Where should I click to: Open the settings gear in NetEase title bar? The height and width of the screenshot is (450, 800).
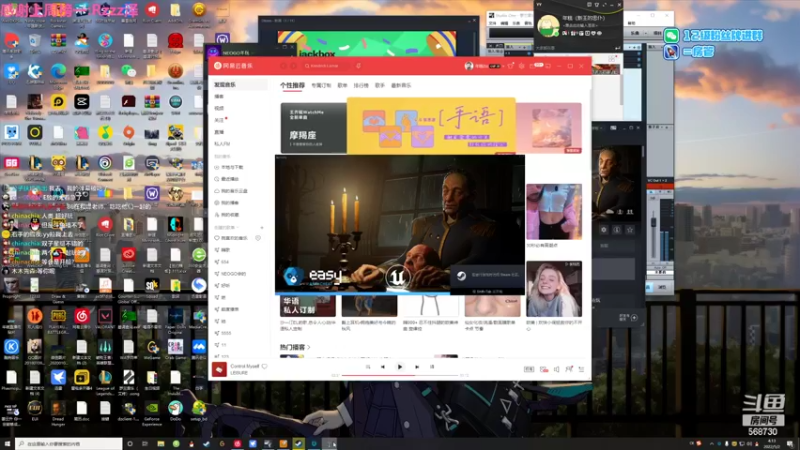tap(521, 66)
